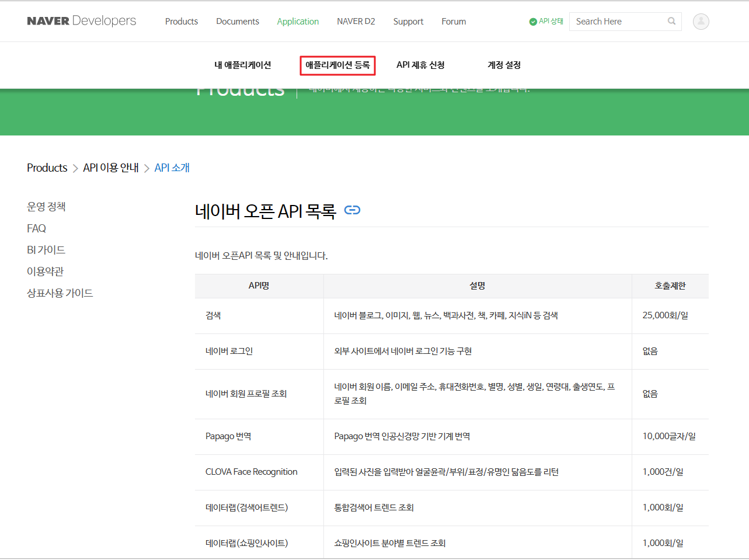The image size is (749, 560).
Task: Open the Products menu
Action: (182, 22)
